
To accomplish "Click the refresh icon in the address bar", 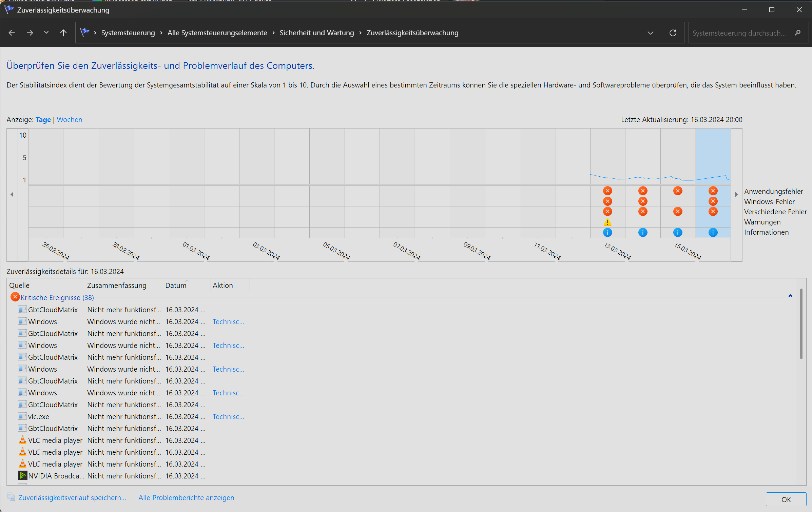I will pyautogui.click(x=673, y=33).
